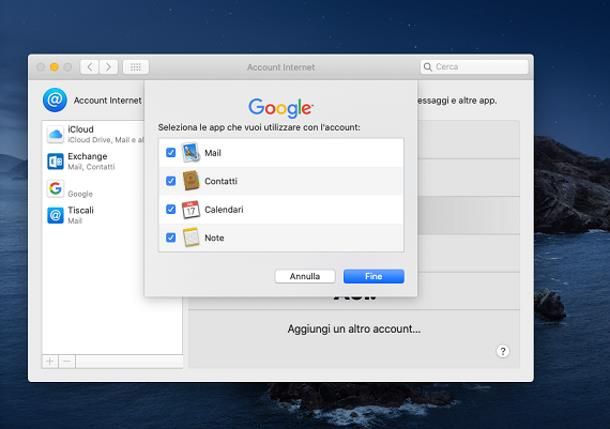Click the Mail label in the app list
Screen dimensions: 610x429
coord(213,153)
